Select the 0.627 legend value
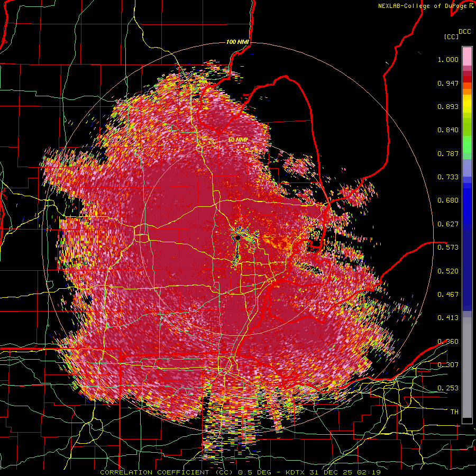Image resolution: width=476 pixels, height=476 pixels. point(448,224)
